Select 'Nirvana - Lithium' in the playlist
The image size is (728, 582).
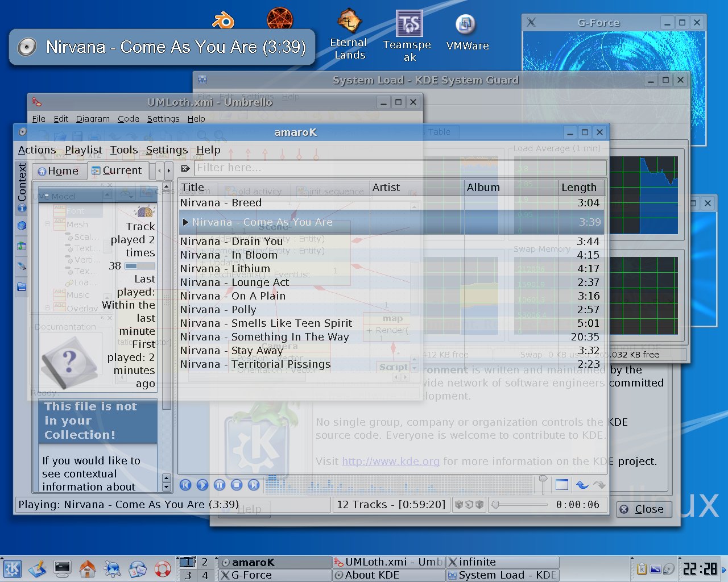(391, 269)
